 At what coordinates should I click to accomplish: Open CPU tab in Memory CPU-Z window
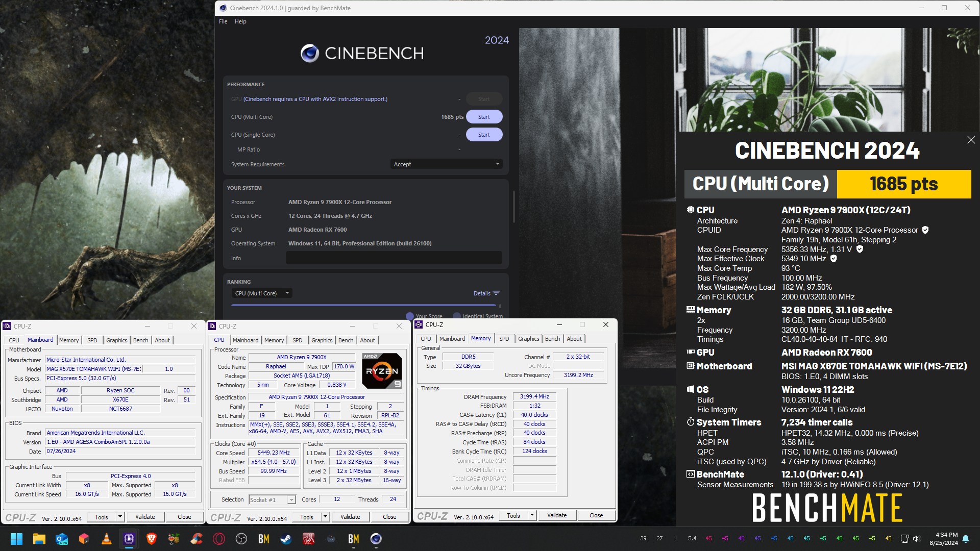click(x=426, y=339)
